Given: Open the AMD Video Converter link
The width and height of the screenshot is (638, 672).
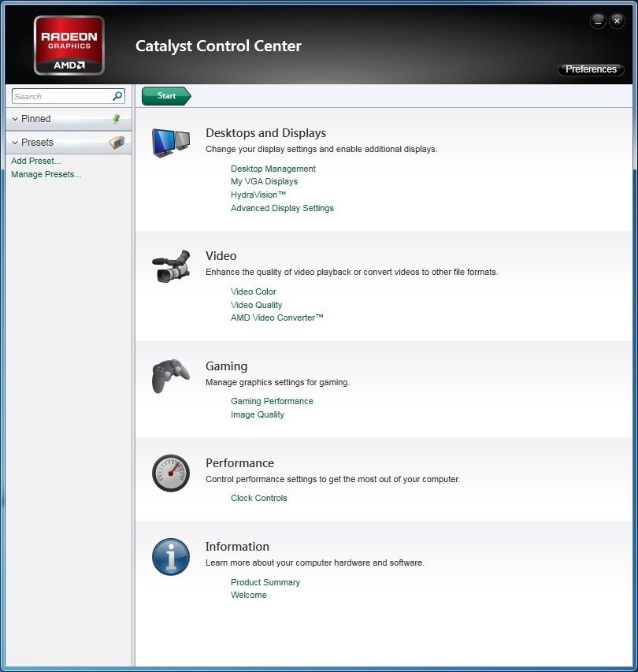Looking at the screenshot, I should 276,317.
